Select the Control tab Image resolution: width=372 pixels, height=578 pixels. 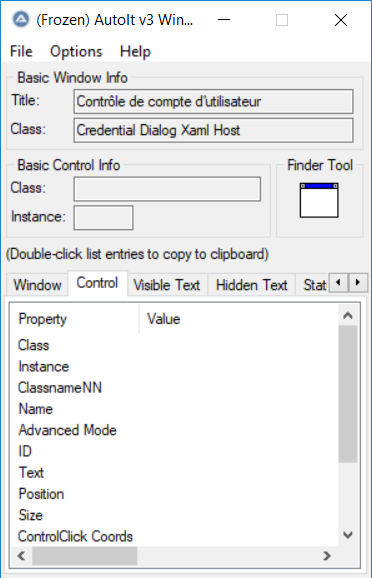point(97,283)
